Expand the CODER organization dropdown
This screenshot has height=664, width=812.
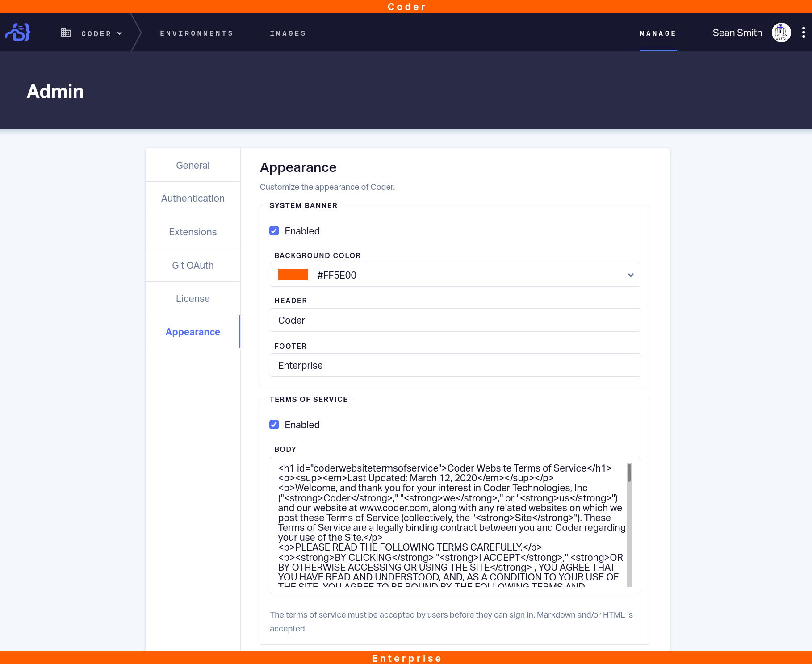101,33
